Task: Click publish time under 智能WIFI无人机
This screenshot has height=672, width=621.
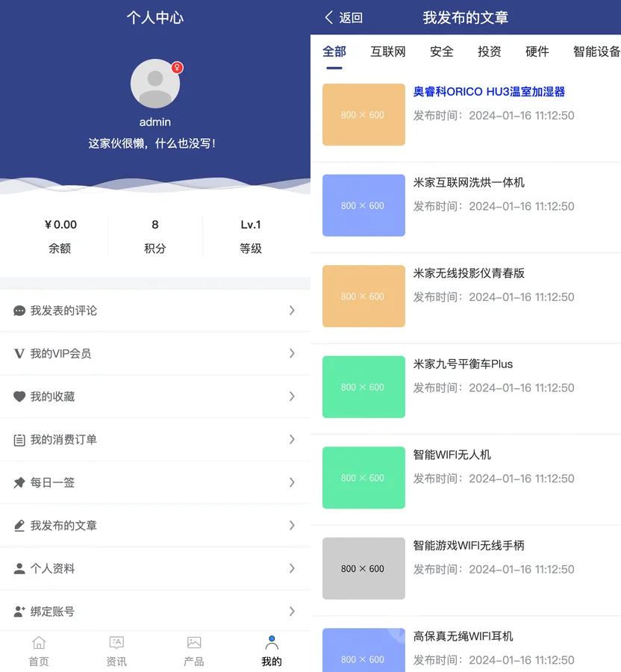Action: click(x=493, y=479)
